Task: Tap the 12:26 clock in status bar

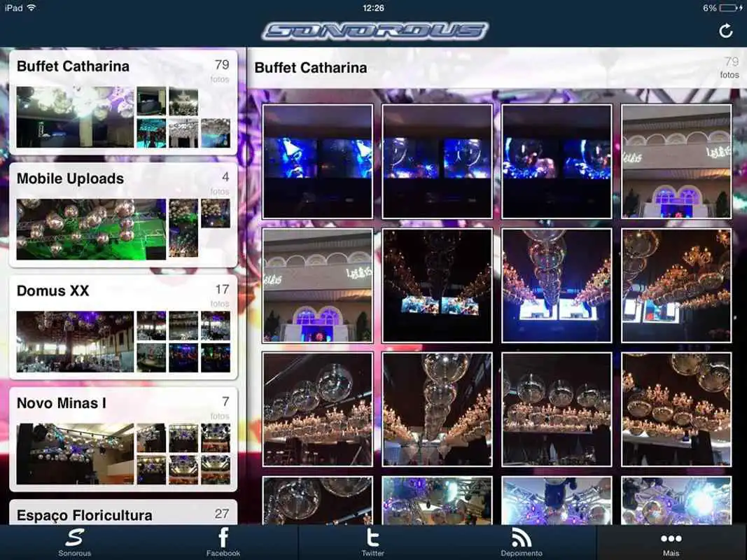Action: [x=373, y=8]
